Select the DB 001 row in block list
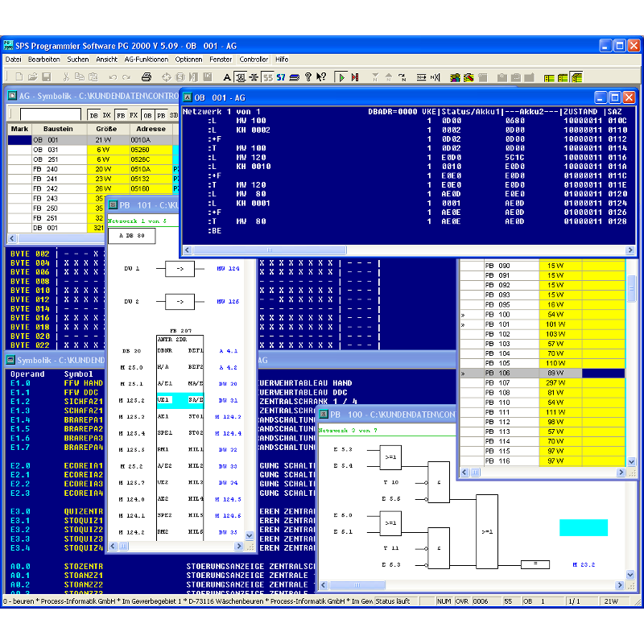The height and width of the screenshot is (644, 644). [x=56, y=228]
